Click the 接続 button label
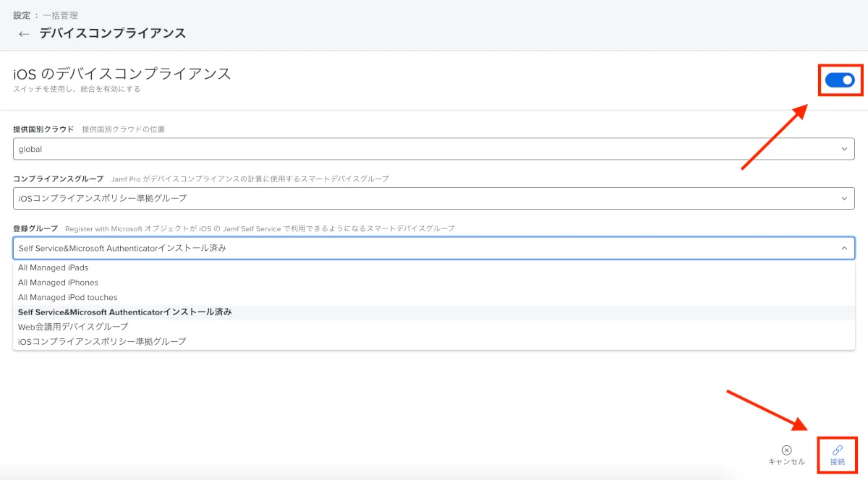 [838, 462]
